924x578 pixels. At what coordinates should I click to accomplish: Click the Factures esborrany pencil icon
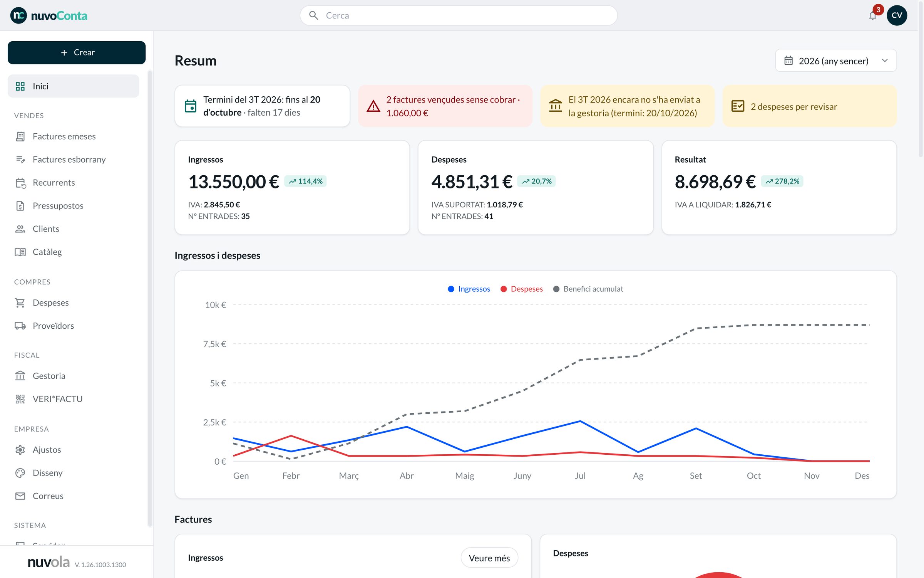click(20, 160)
